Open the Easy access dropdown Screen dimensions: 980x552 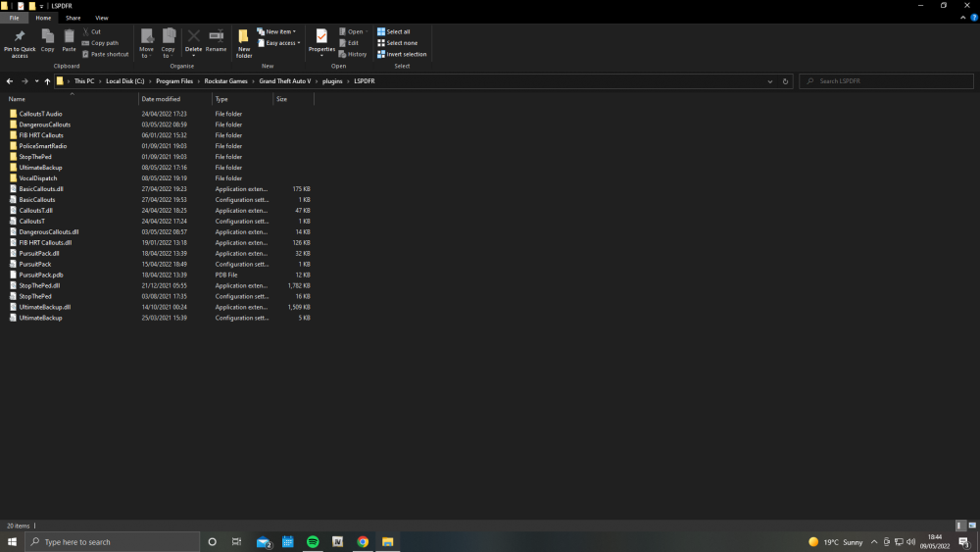279,43
